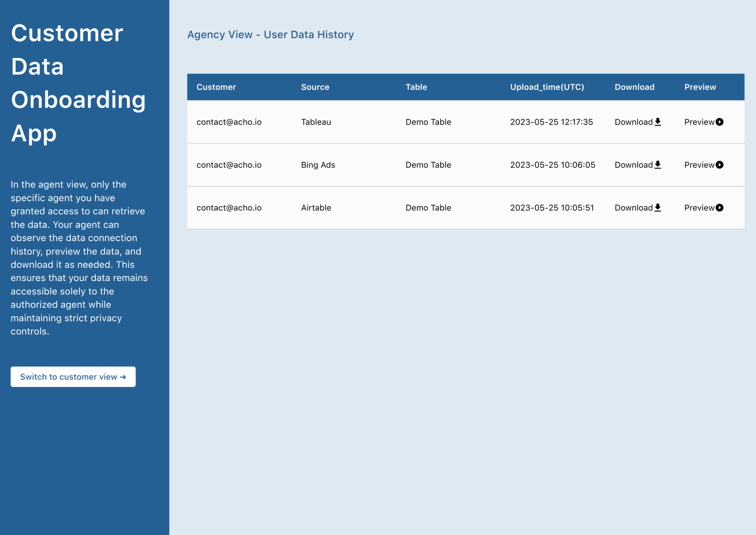Click the Bing Ads source cell
The width and height of the screenshot is (756, 535).
(x=318, y=165)
